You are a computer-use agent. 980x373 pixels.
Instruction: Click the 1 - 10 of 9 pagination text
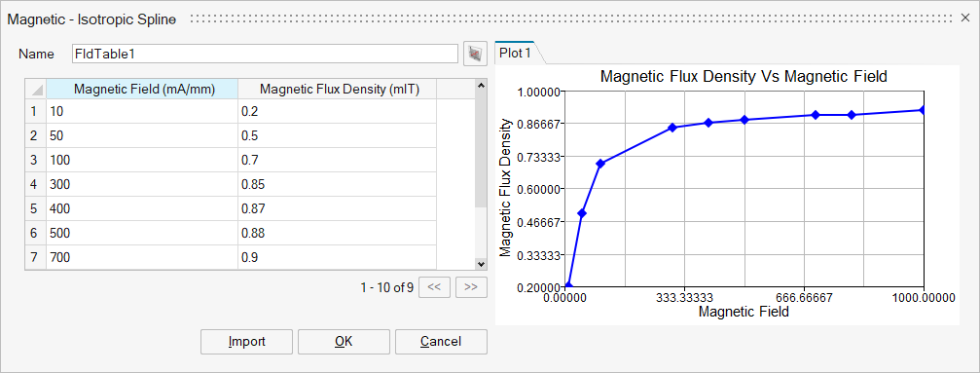[x=387, y=288]
